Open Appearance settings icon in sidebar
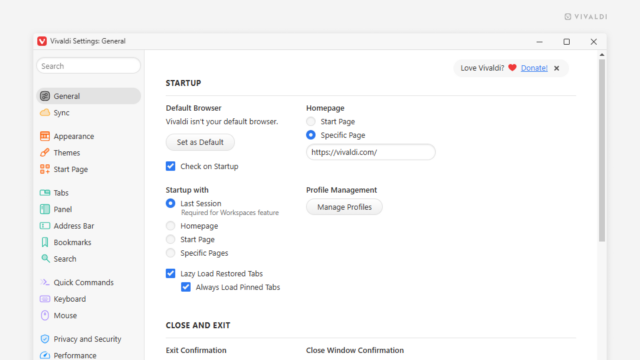Viewport: 640px width, 360px height. click(45, 136)
